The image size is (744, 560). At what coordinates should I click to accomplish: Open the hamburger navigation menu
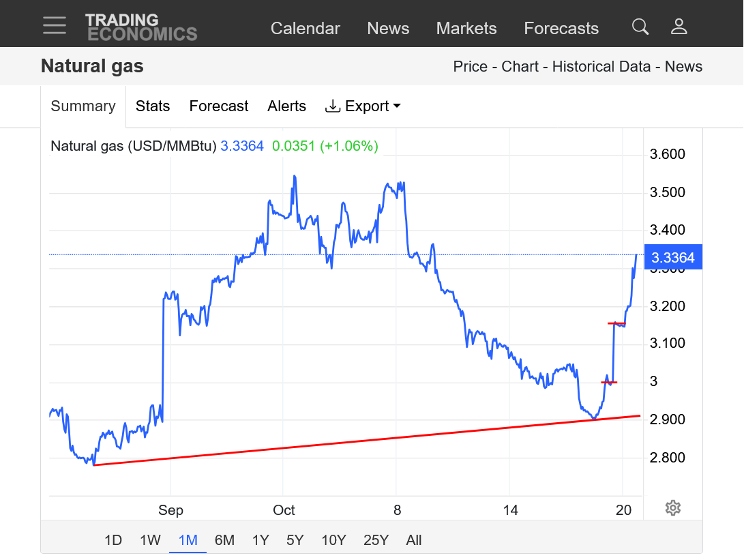pyautogui.click(x=55, y=26)
